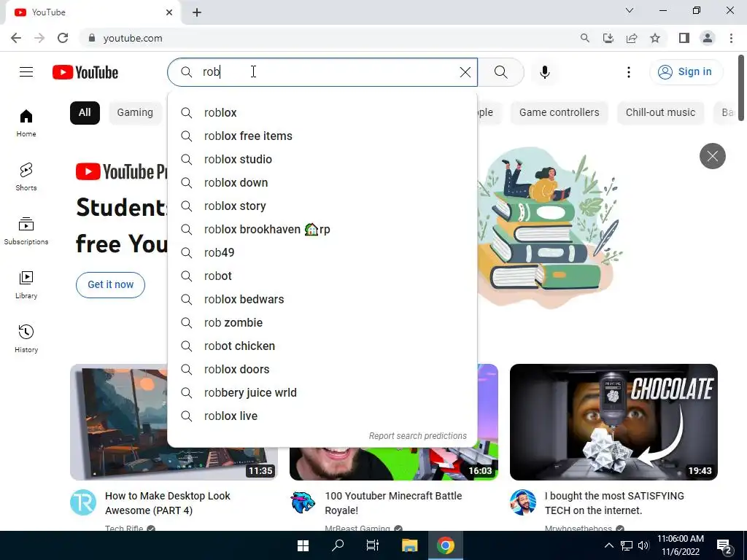Open Chrome profile avatar

click(x=708, y=38)
